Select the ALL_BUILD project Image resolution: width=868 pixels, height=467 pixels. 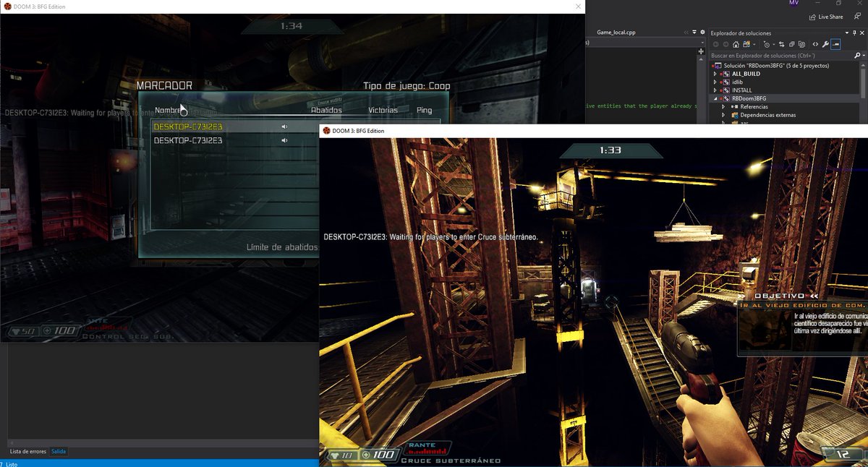pyautogui.click(x=746, y=74)
